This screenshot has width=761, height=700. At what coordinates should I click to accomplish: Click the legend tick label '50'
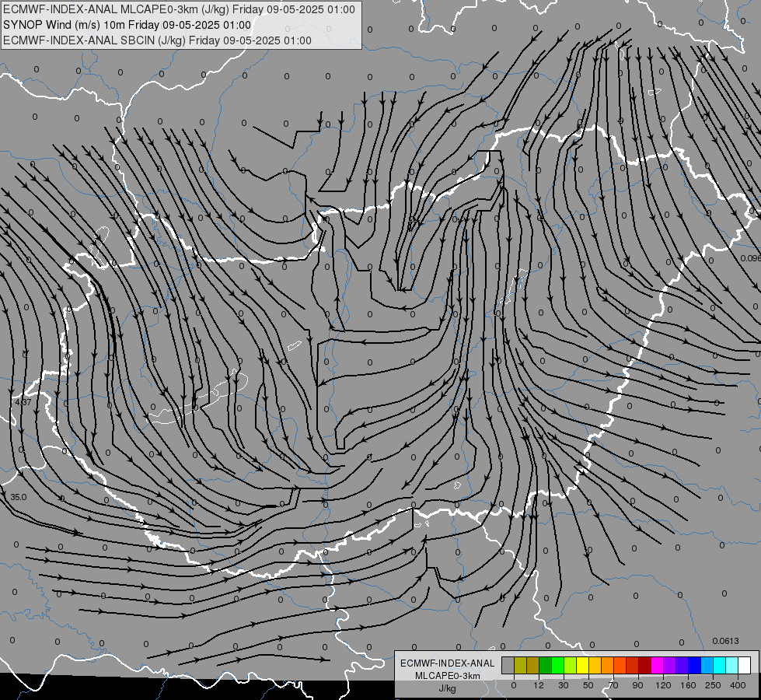point(588,685)
